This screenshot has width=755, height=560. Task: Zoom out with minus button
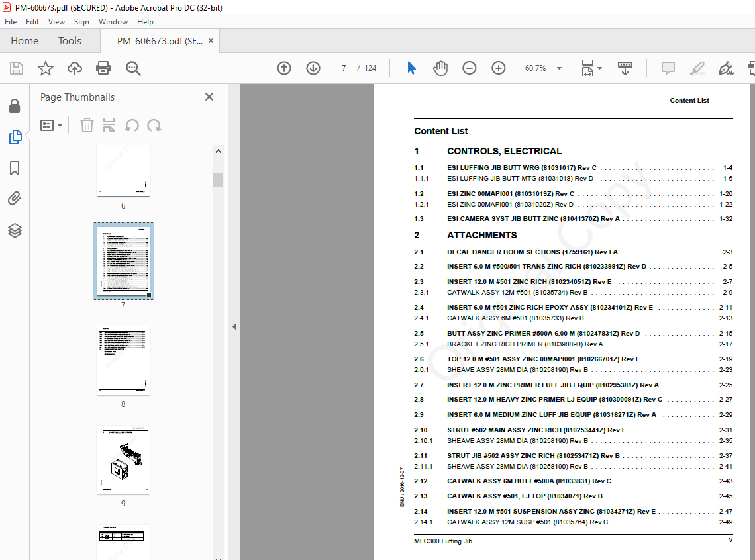coord(469,68)
